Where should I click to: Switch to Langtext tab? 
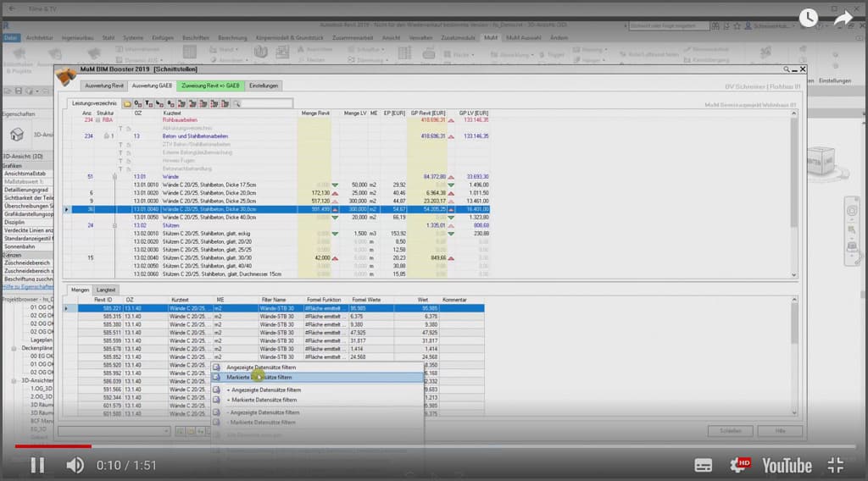pyautogui.click(x=106, y=290)
